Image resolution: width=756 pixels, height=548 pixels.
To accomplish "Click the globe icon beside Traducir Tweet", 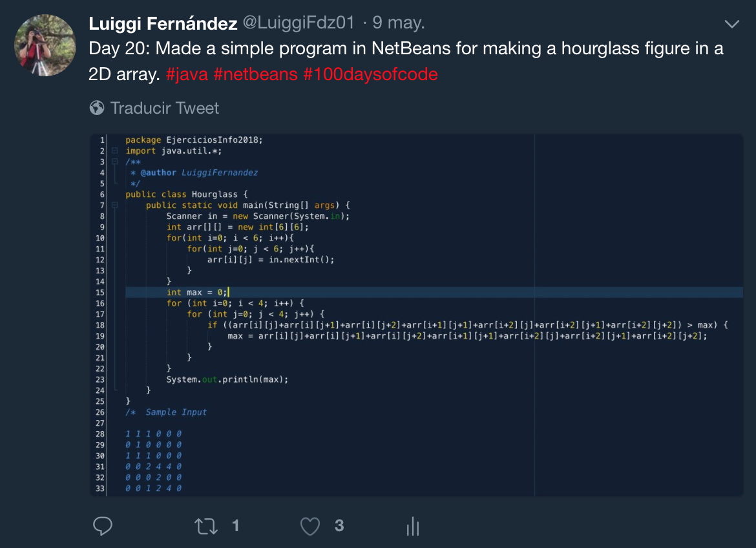I will coord(97,107).
